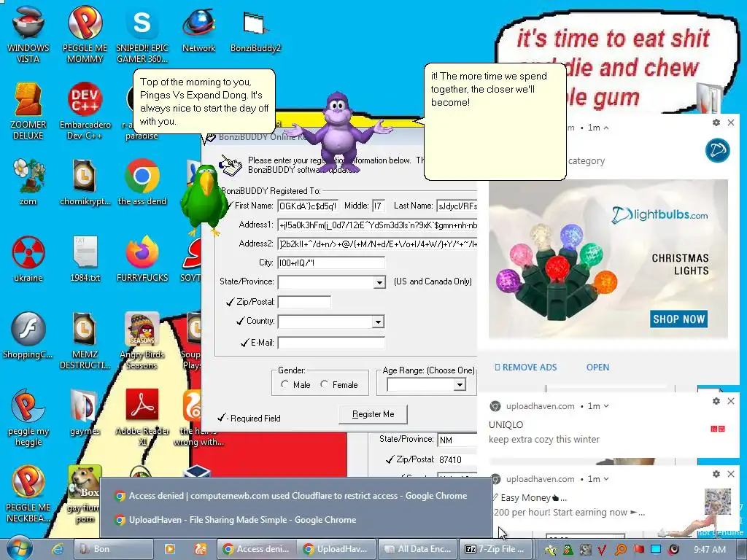747x560 pixels.
Task: Dismiss the UNIQLO notification
Action: tap(731, 401)
